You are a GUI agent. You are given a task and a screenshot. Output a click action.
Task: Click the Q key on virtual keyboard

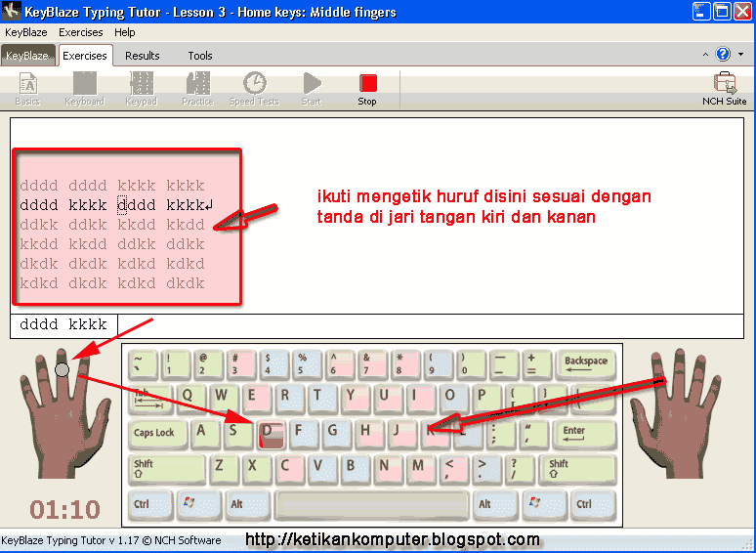[189, 399]
